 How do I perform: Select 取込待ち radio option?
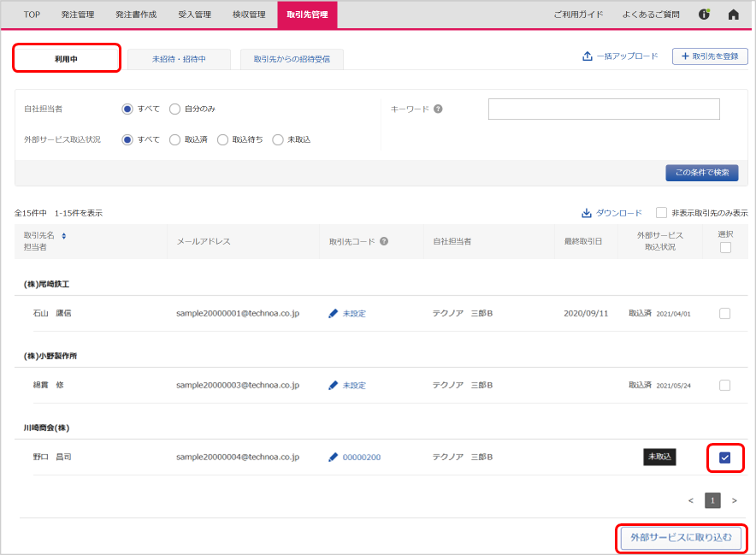coord(222,139)
